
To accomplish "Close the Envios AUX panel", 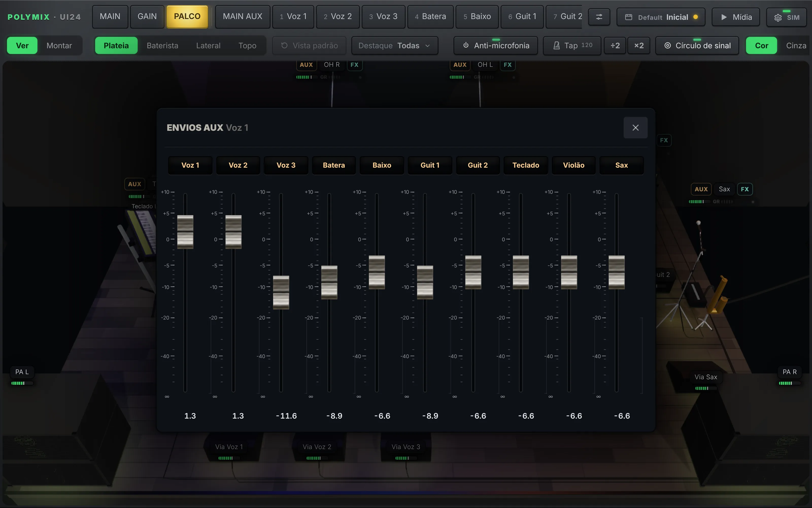I will (635, 128).
